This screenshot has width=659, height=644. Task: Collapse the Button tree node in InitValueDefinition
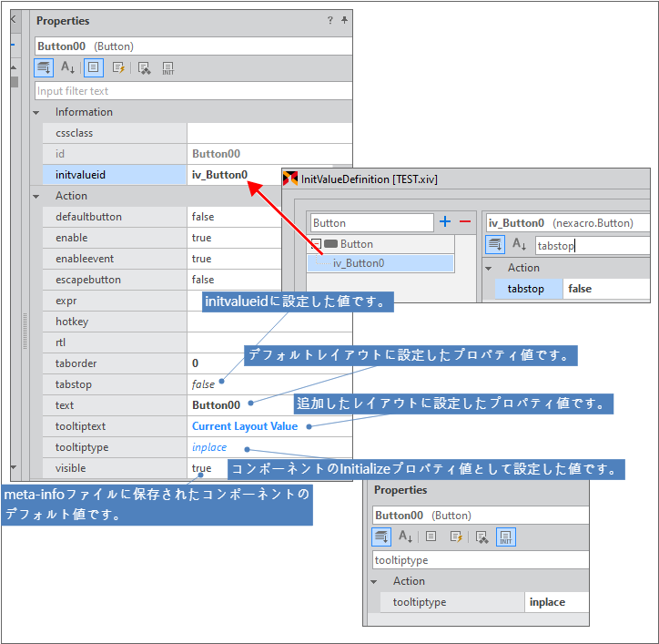315,244
